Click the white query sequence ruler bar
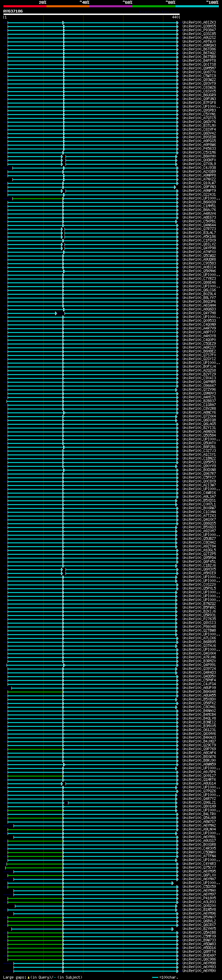Screen dimensions: 222x980 92,15
